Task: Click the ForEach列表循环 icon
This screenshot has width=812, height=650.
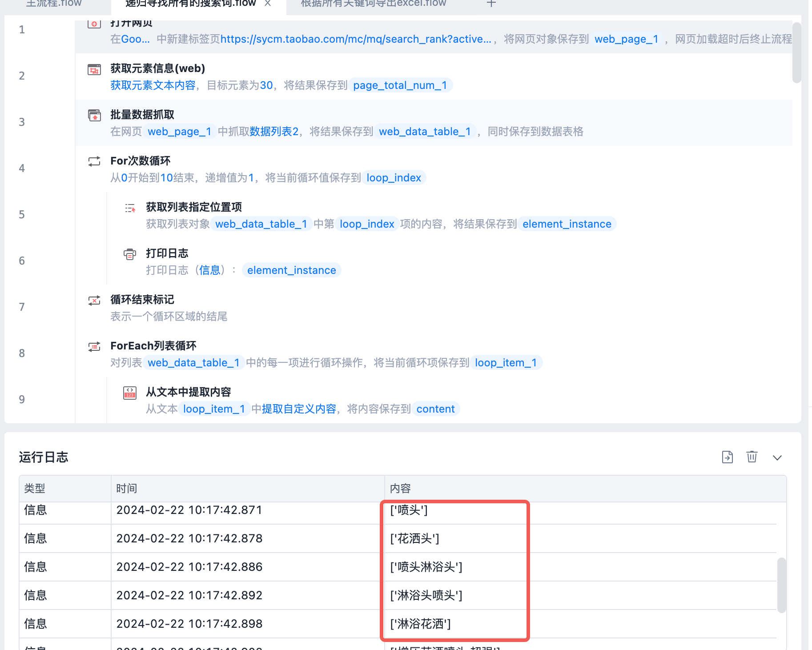Action: coord(94,347)
